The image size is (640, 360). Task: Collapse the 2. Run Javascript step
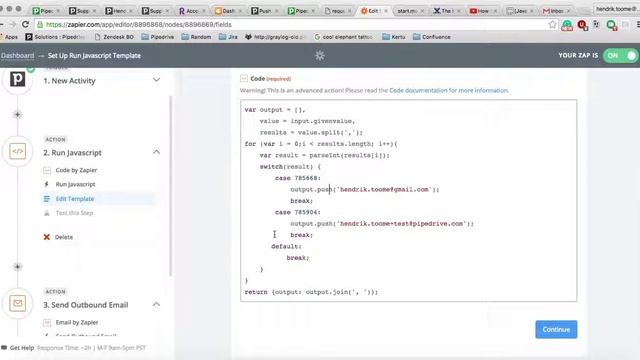156,152
